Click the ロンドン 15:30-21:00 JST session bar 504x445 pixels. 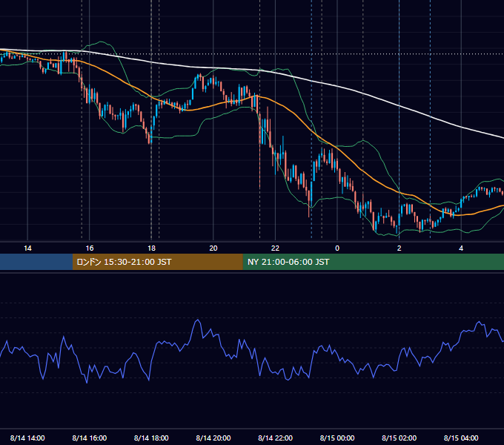pos(157,262)
